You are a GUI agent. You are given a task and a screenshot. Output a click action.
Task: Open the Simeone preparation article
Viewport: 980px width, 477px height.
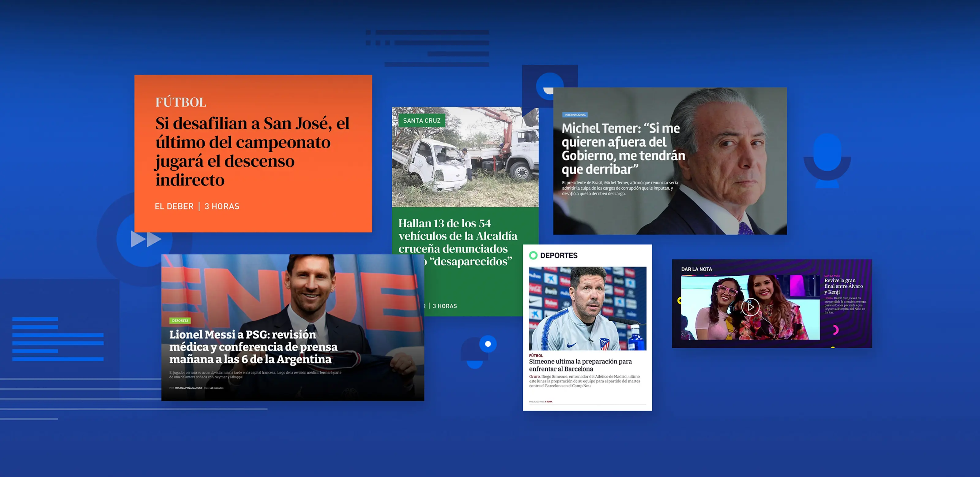pyautogui.click(x=580, y=365)
